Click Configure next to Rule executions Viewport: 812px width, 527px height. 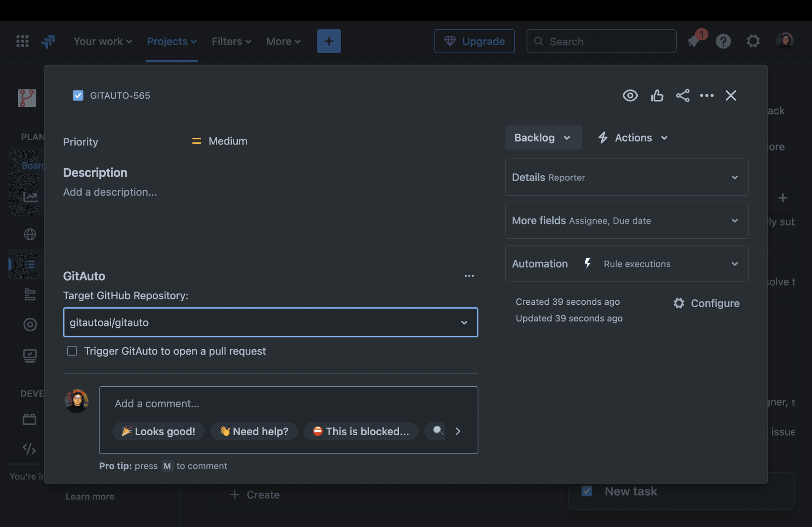click(707, 303)
